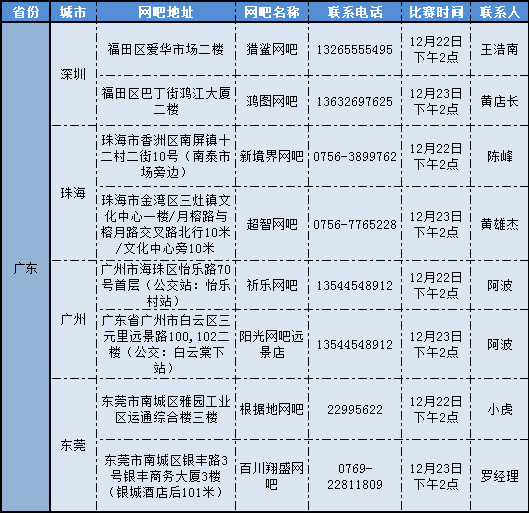
Task: Click the 深圳 city cell
Action: click(x=73, y=74)
